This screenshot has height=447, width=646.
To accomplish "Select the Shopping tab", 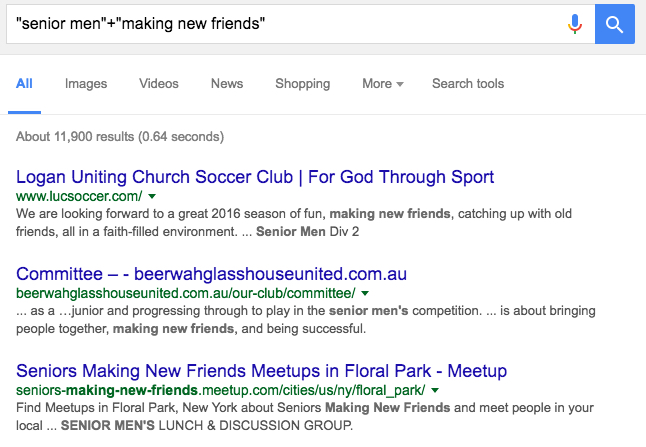I will click(303, 84).
